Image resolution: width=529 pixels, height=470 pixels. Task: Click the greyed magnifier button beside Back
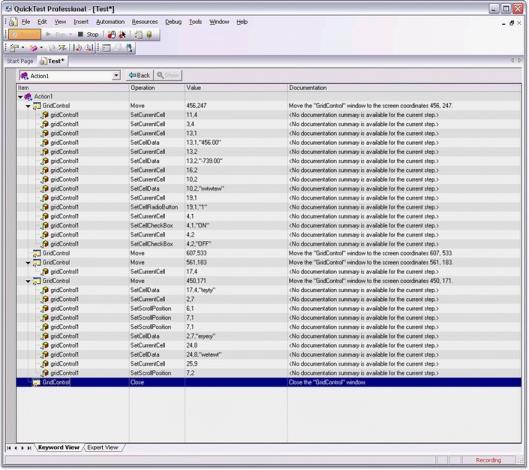[168, 75]
